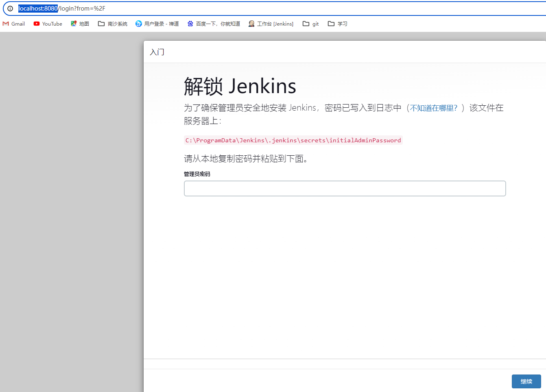The width and height of the screenshot is (546, 392).
Task: Click the initialAdminPassword file path text
Action: (293, 140)
